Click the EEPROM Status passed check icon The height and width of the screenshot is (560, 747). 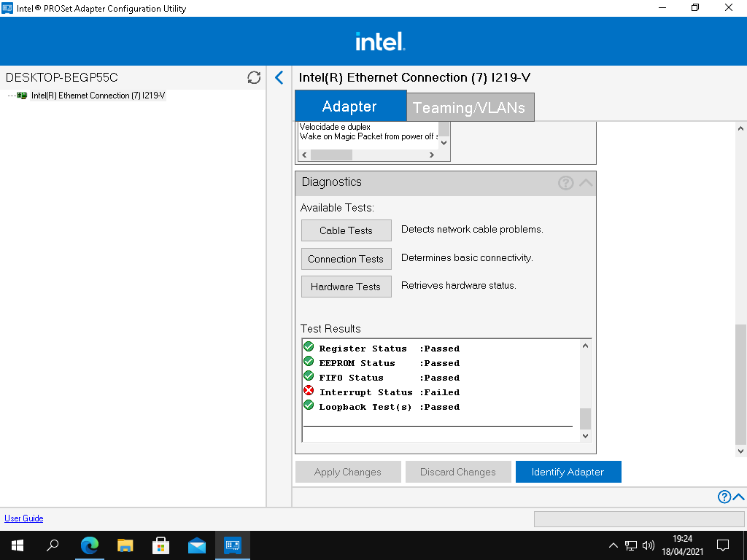309,362
